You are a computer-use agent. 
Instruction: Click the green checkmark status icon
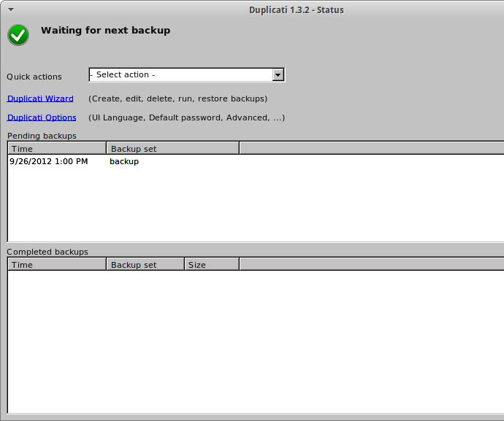coord(18,35)
